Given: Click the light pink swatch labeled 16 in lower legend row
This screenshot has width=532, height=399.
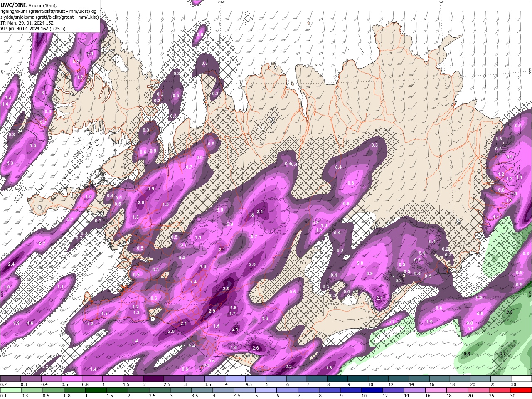Looking at the screenshot, I should [x=435, y=390].
